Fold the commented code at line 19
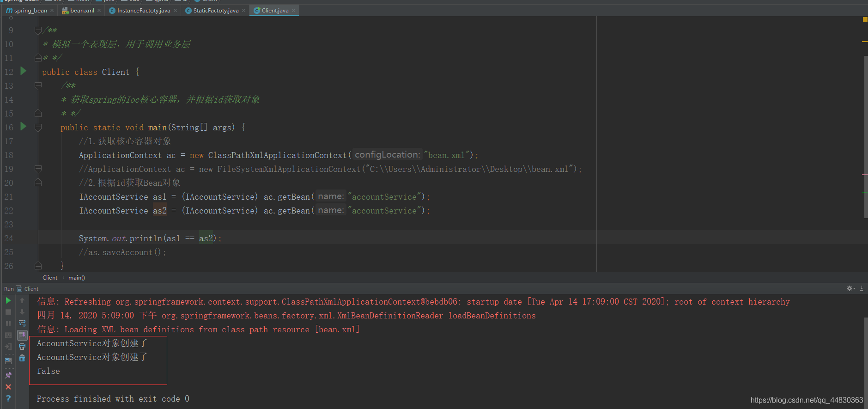The width and height of the screenshot is (868, 409). pos(38,169)
